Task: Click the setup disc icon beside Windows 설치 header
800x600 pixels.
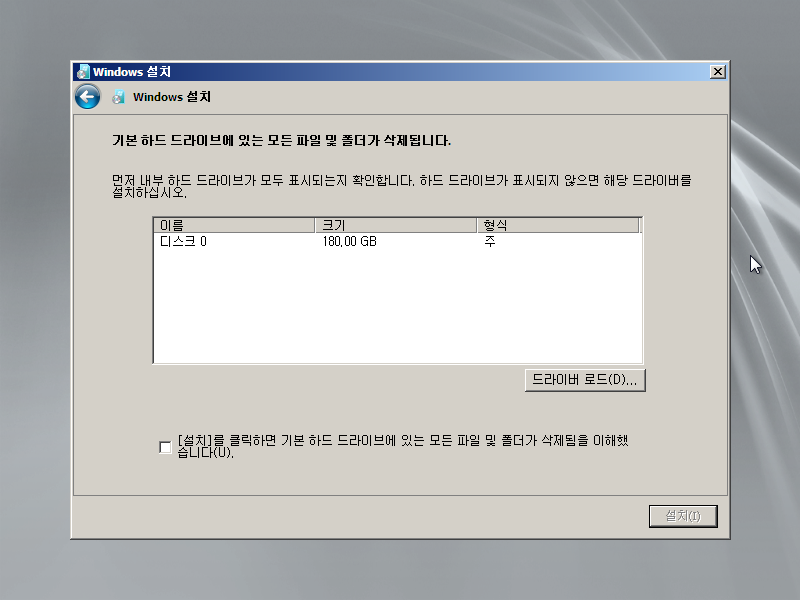Action: [x=118, y=97]
